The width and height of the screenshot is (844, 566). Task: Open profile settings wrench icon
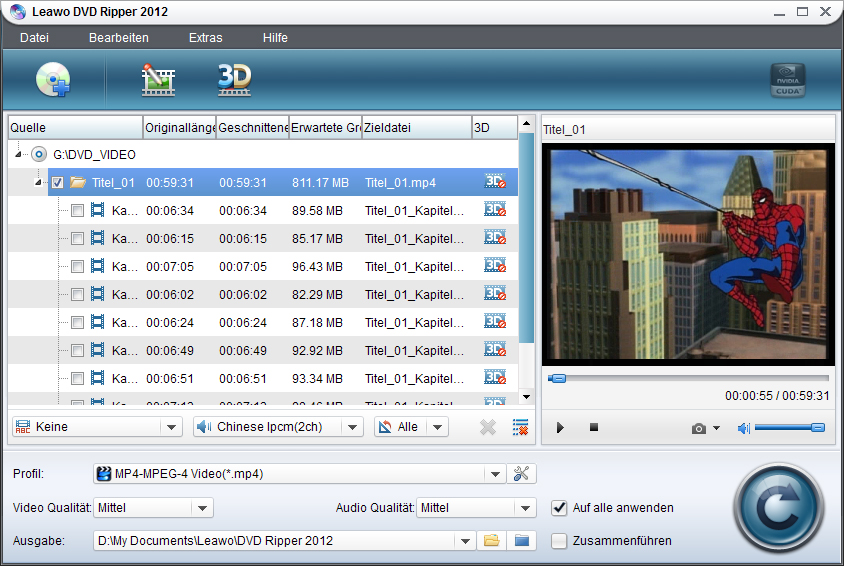pos(520,474)
